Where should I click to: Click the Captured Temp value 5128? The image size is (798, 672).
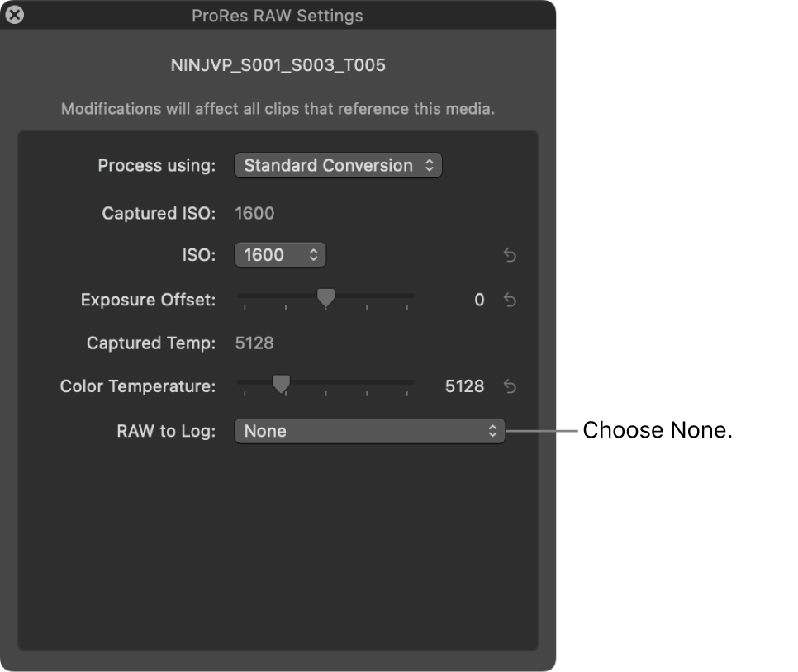[x=255, y=343]
